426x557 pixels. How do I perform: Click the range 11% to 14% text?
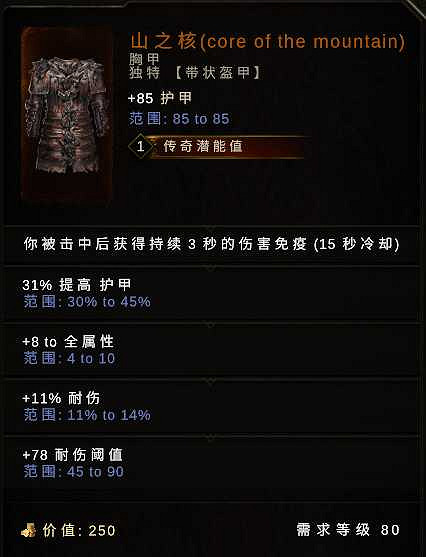point(87,415)
